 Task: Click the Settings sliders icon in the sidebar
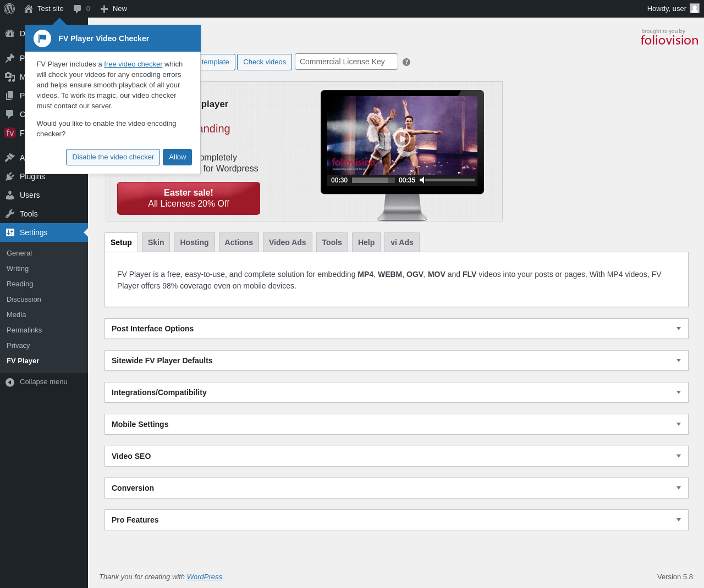10,232
